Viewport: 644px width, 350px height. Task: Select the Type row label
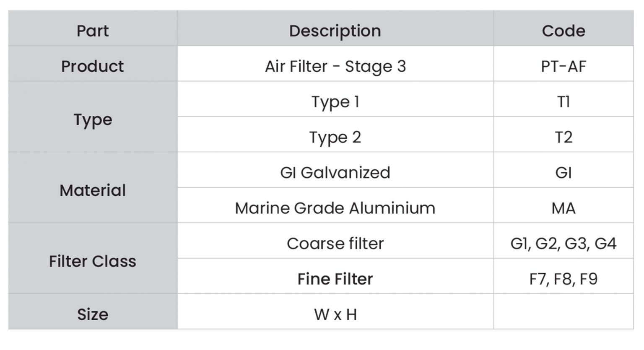(x=93, y=117)
